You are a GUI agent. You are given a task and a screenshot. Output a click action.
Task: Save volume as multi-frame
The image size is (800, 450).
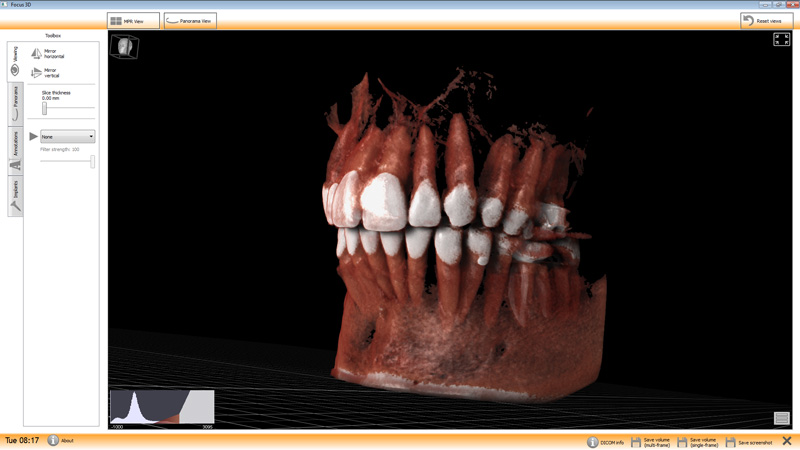[x=636, y=441]
